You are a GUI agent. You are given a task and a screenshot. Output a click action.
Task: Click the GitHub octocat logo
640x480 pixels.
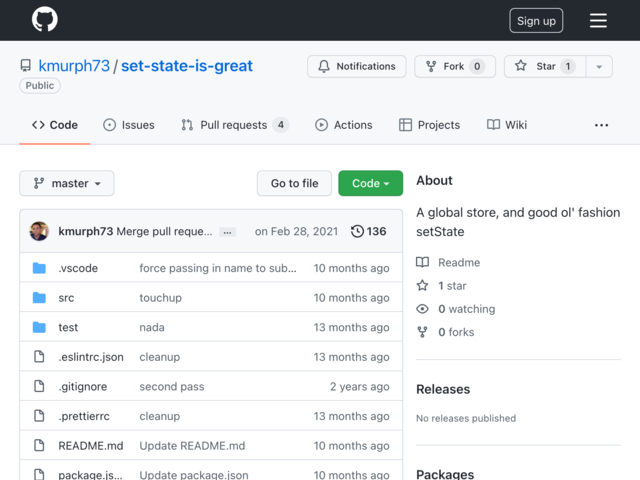click(44, 19)
